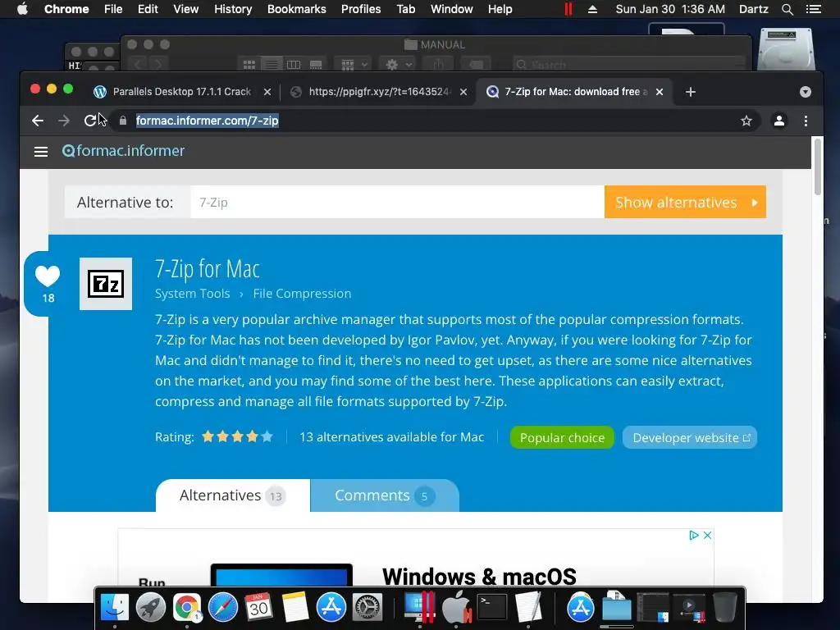Open the Profiles menu
Viewport: 840px width, 630px height.
[361, 9]
